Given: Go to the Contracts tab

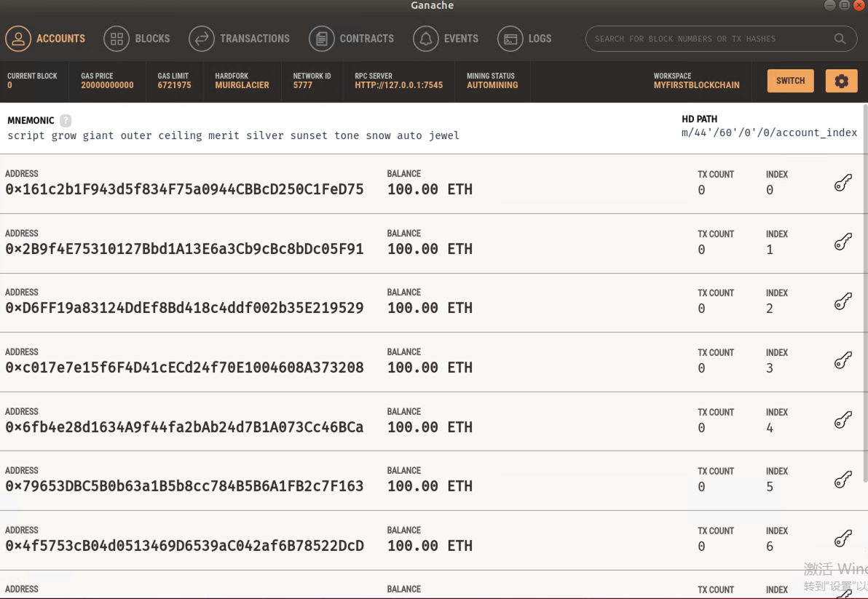Looking at the screenshot, I should pos(352,39).
